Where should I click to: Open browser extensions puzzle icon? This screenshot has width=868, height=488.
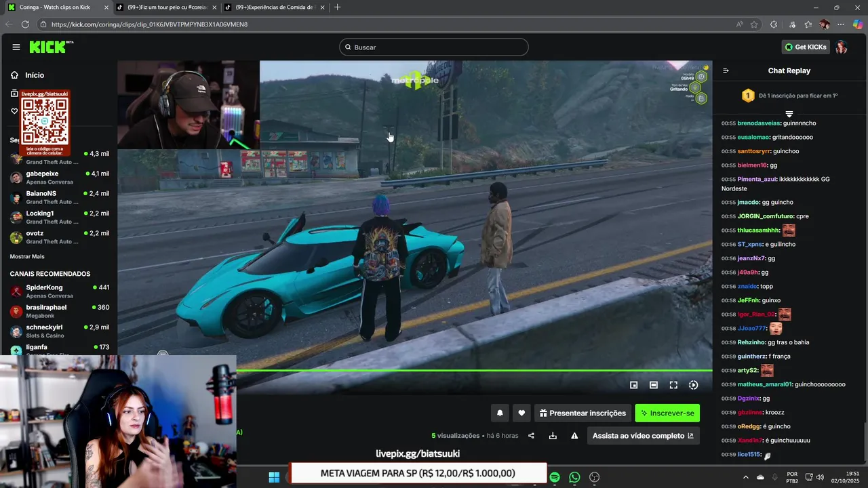pos(774,24)
